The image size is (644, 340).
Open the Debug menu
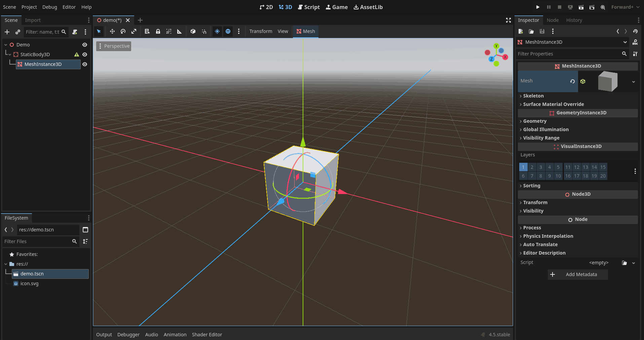[50, 7]
